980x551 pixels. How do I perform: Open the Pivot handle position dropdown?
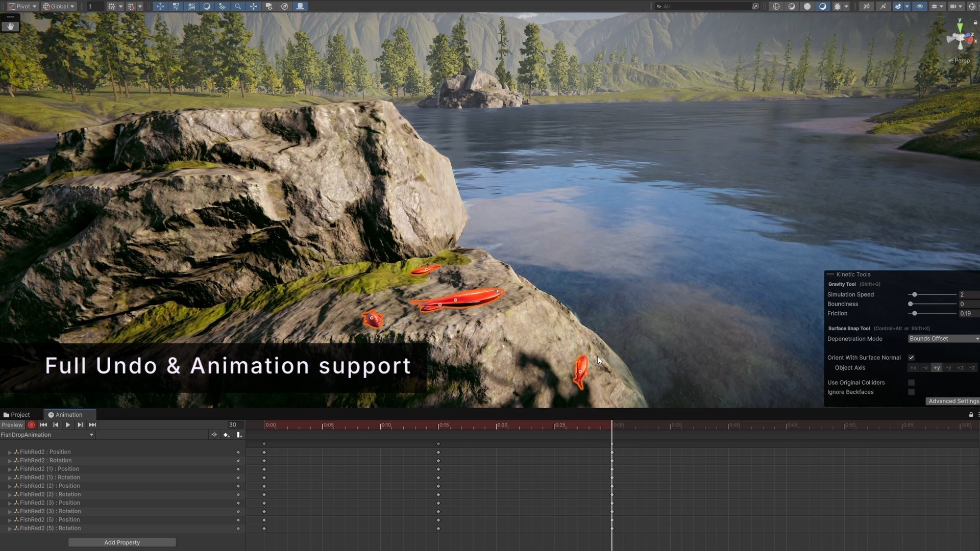click(x=22, y=6)
